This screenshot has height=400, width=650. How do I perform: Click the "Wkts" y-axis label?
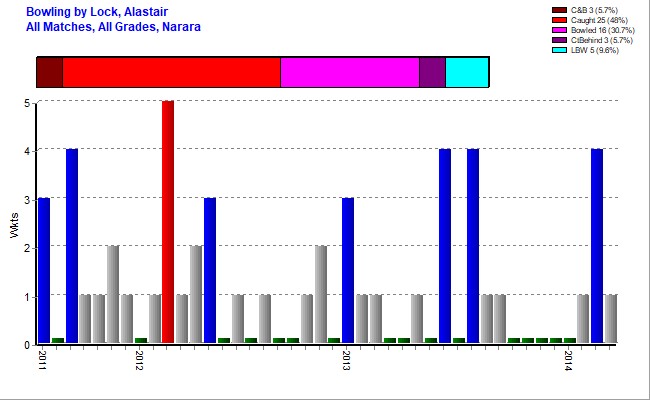(14, 225)
